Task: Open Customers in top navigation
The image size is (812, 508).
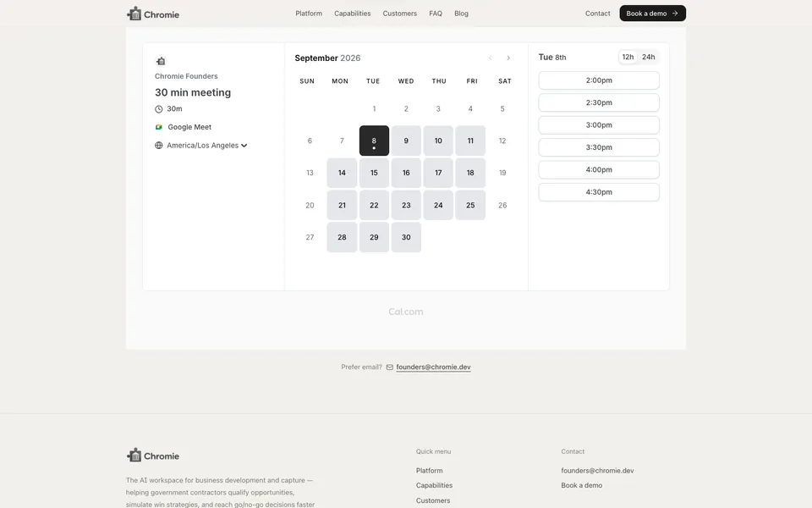Action: (x=400, y=14)
